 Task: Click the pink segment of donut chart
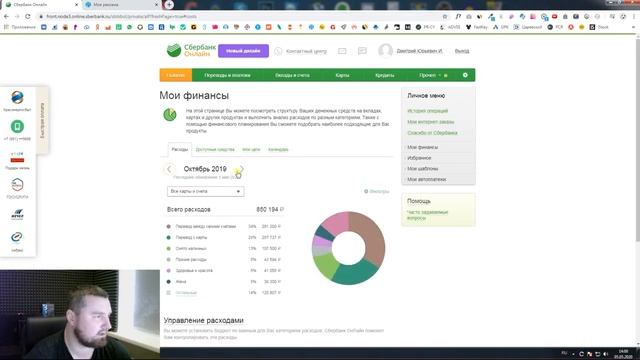point(337,223)
